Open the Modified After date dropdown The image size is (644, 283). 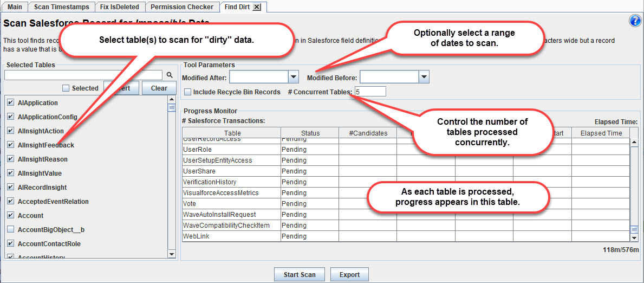click(x=293, y=77)
